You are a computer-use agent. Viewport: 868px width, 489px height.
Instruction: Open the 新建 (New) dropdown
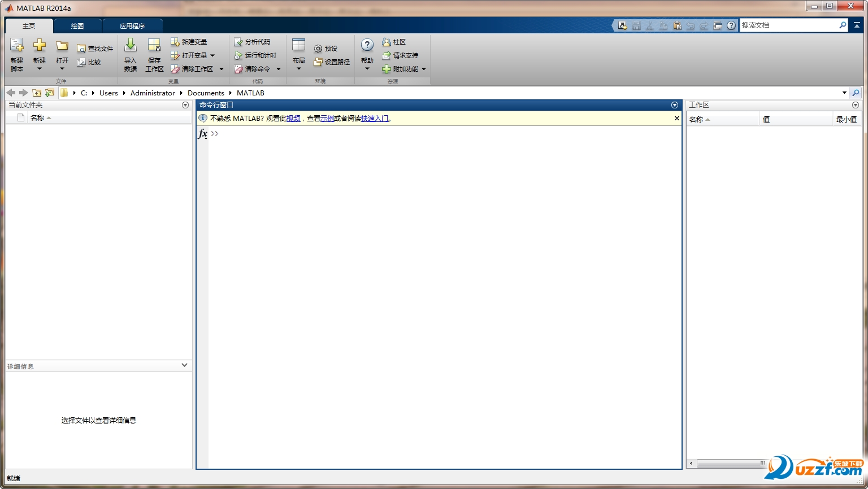(40, 55)
